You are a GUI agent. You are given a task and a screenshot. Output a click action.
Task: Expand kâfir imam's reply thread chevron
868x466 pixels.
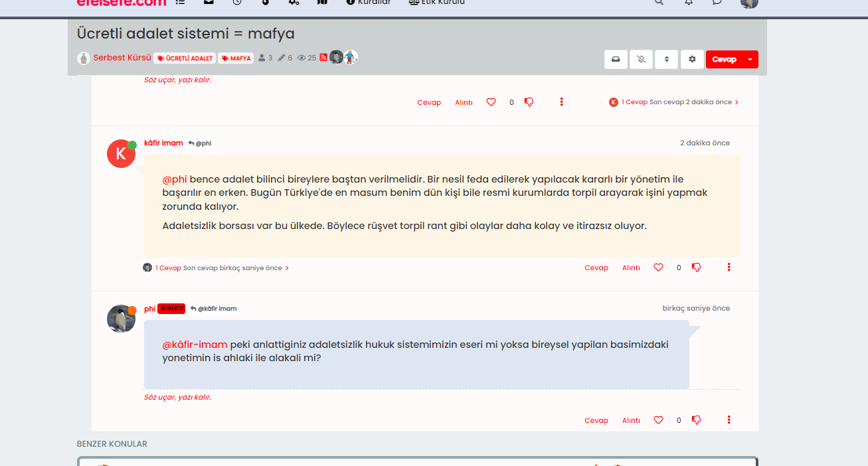coord(286,268)
